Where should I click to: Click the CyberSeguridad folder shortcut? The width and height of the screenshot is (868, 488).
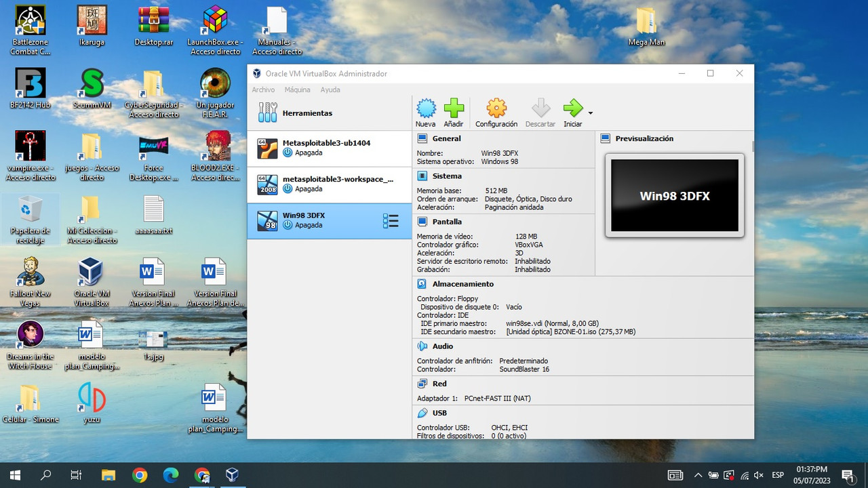pos(153,94)
